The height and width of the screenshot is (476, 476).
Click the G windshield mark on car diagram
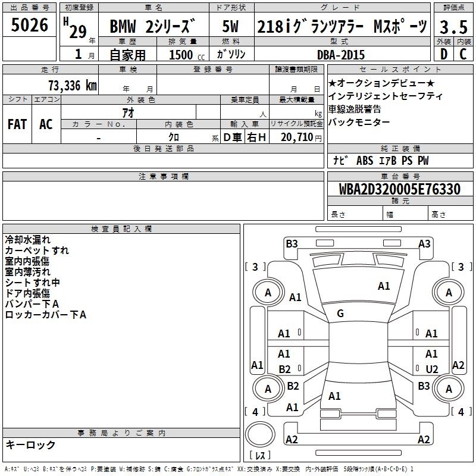pos(340,314)
